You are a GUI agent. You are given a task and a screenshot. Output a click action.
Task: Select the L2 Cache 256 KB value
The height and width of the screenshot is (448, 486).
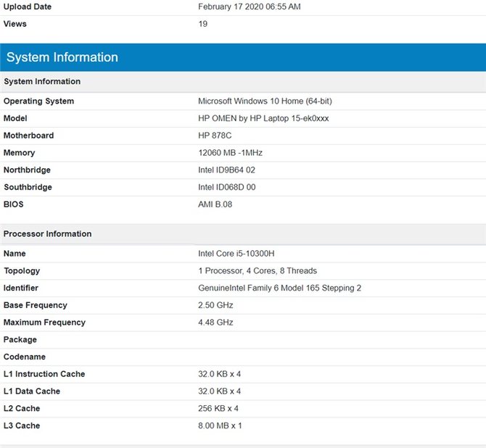(218, 408)
